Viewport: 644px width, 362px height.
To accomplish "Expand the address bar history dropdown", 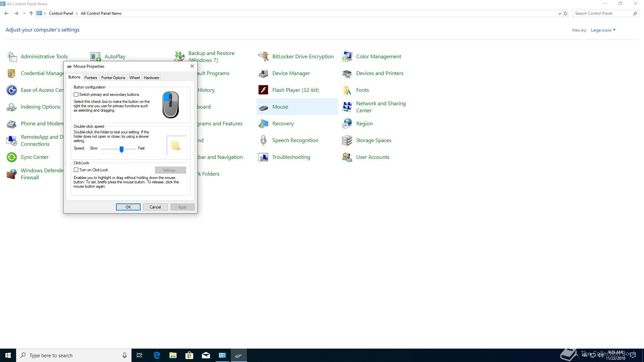I will click(559, 14).
